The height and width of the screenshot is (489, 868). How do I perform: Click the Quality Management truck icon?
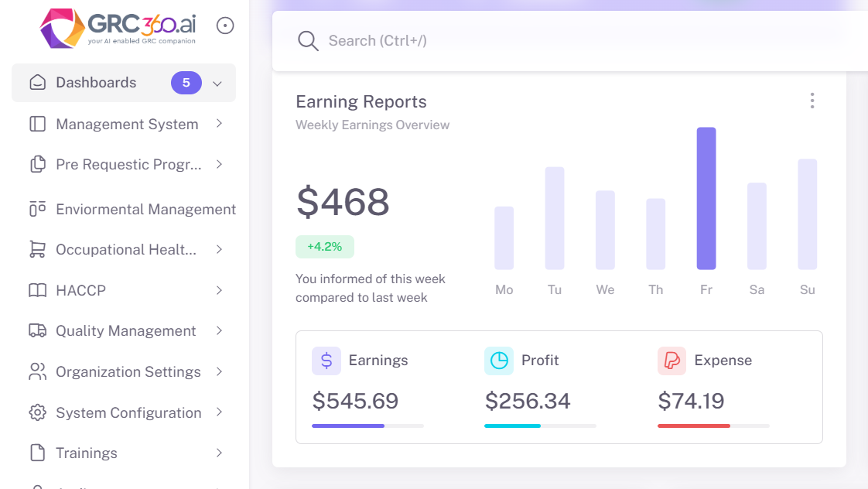[37, 331]
